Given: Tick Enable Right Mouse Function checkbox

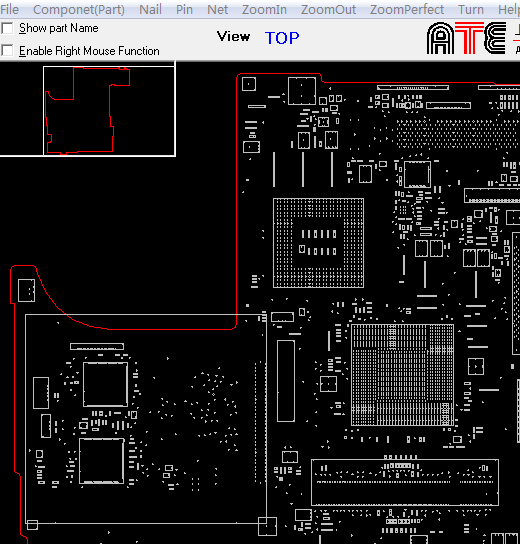Looking at the screenshot, I should tap(7, 51).
